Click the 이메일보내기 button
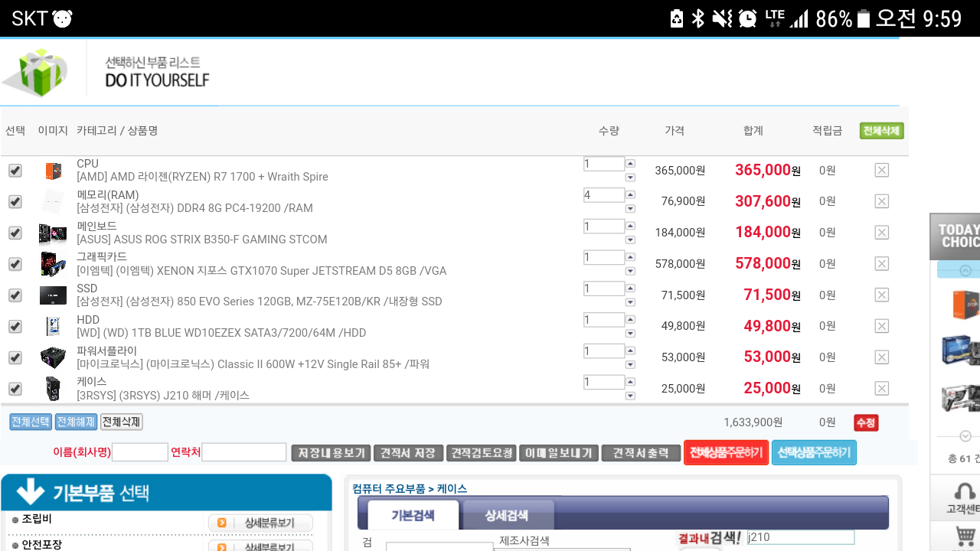The height and width of the screenshot is (551, 980). [559, 453]
